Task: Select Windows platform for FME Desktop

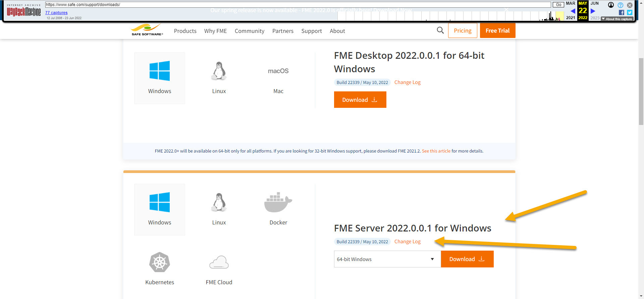Action: (x=160, y=78)
